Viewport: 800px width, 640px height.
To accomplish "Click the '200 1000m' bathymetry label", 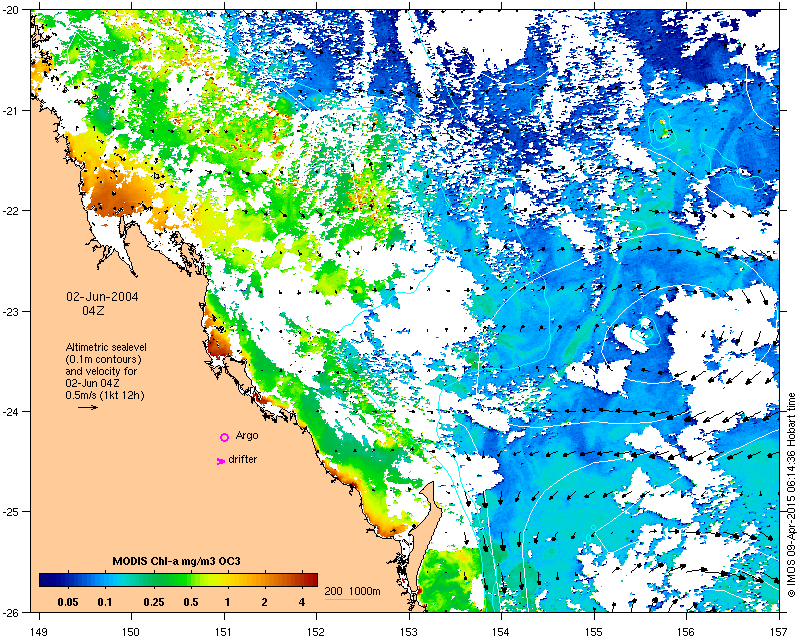I will pos(353,592).
